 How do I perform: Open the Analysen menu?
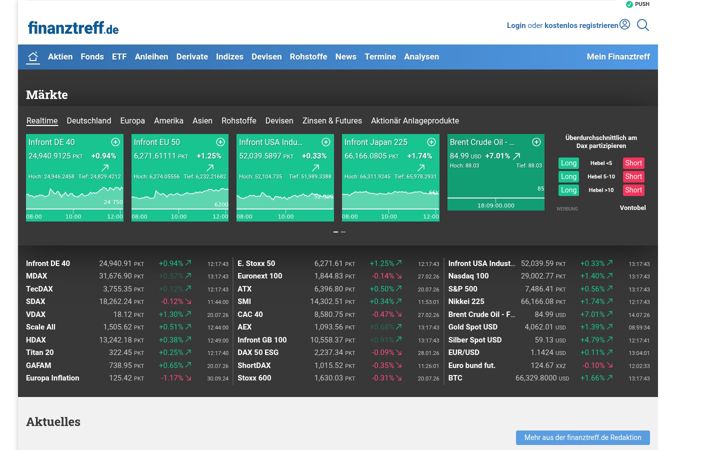pos(422,57)
